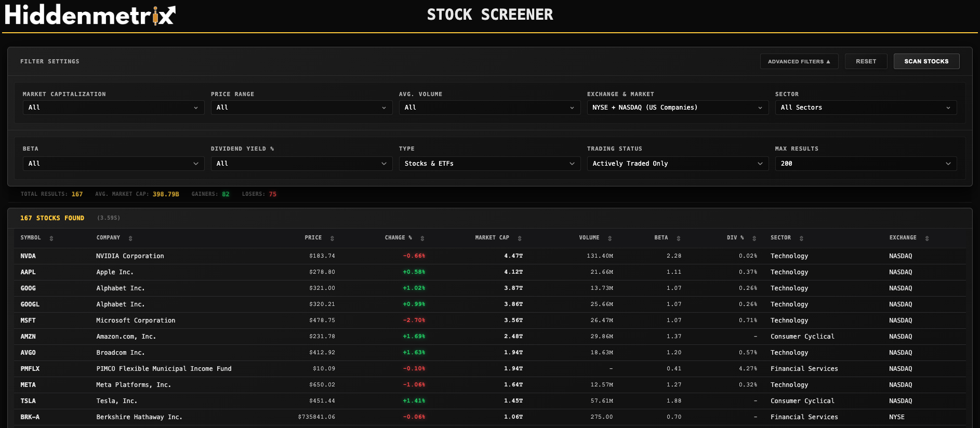The height and width of the screenshot is (428, 980).
Task: Sort by Symbol column arrows
Action: pyautogui.click(x=51, y=238)
